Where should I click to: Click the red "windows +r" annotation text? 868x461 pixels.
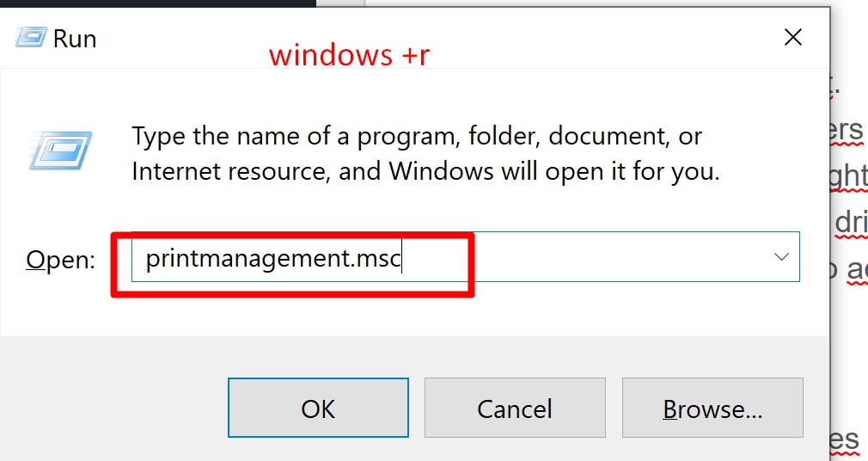(x=349, y=55)
